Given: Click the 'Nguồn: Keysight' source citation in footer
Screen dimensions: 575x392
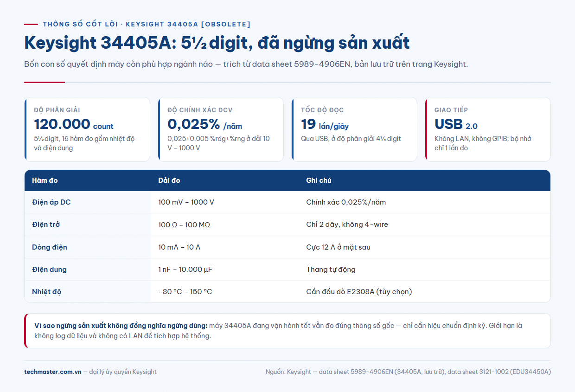Looking at the screenshot, I should 408,372.
